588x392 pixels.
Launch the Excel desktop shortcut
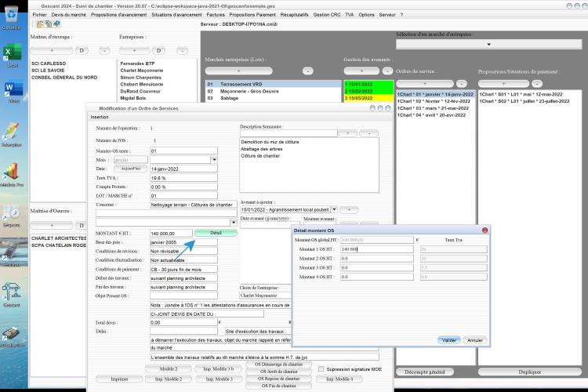point(13,55)
